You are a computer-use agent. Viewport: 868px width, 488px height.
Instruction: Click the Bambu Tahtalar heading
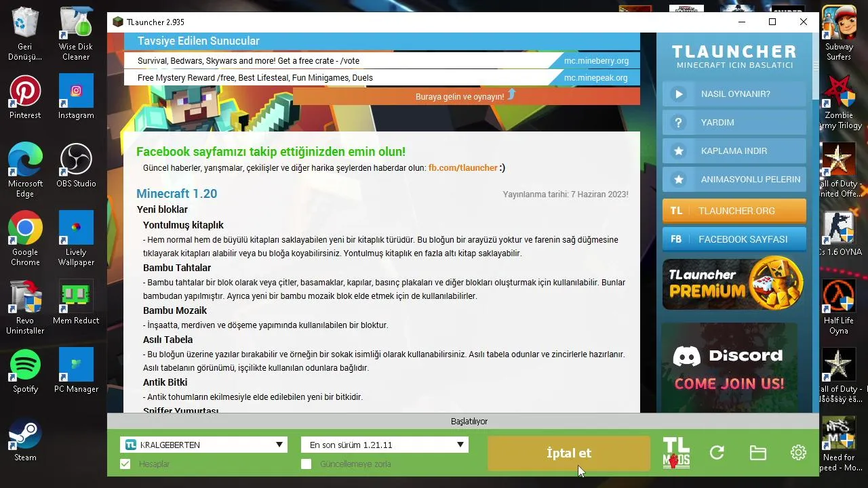[x=177, y=268]
